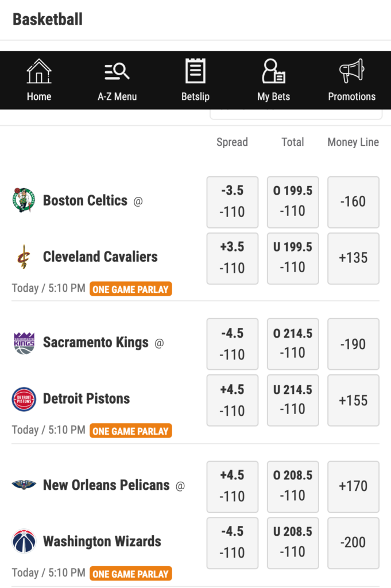Open One Game Parlay for Pelicans-Wizards
The width and height of the screenshot is (391, 588).
pos(131,573)
